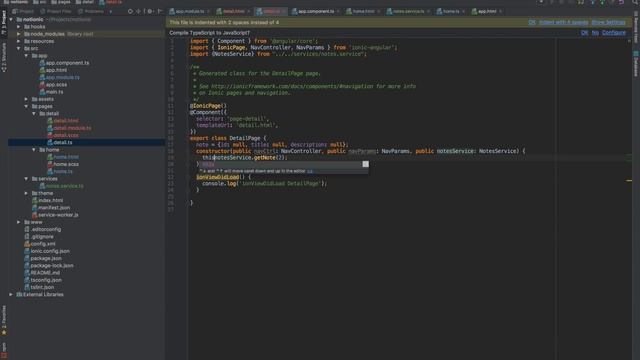Close the tip popup in the editor

(365, 164)
